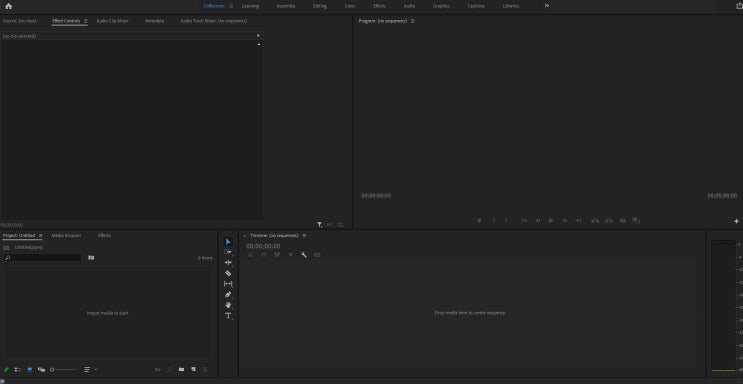Open Audio Clip Mixer tab

click(x=112, y=21)
